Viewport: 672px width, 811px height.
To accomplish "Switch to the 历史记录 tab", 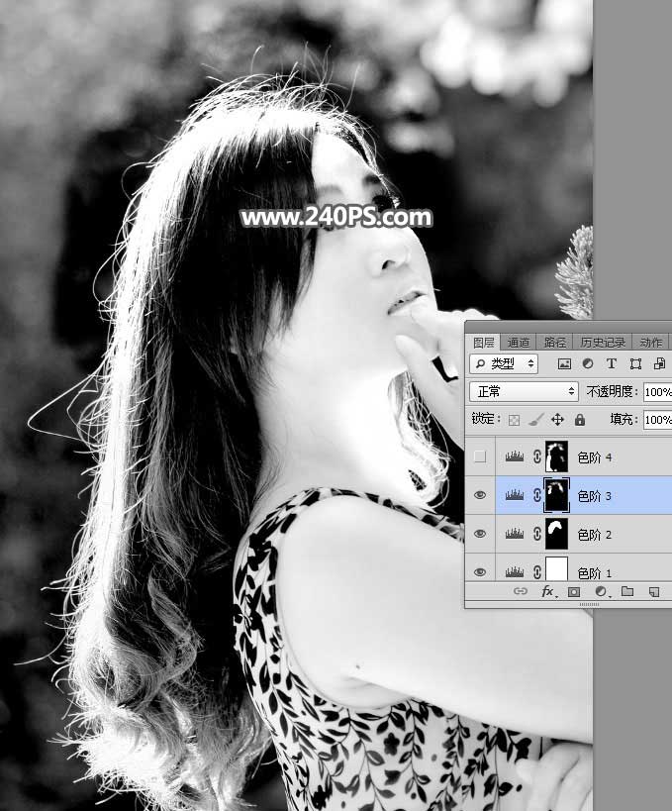I will (x=602, y=343).
